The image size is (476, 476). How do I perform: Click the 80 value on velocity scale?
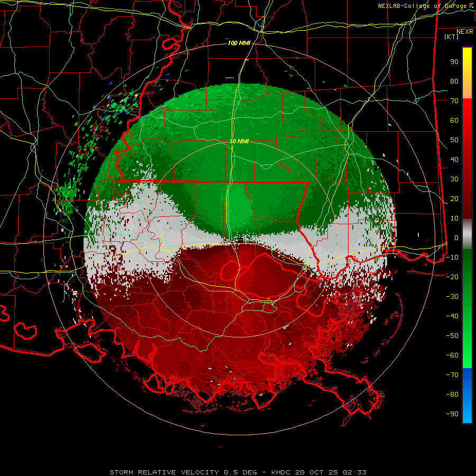pos(454,81)
